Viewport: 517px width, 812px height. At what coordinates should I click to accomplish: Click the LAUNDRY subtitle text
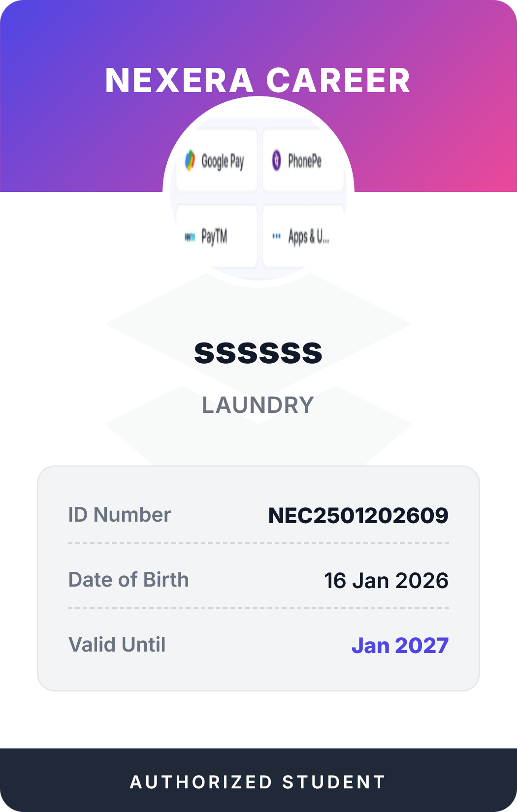click(258, 405)
